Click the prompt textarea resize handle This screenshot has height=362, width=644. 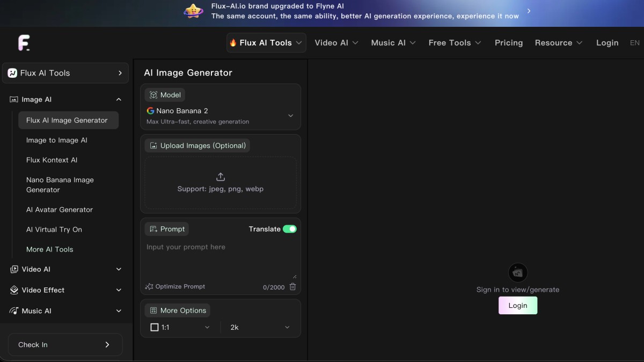tap(294, 276)
